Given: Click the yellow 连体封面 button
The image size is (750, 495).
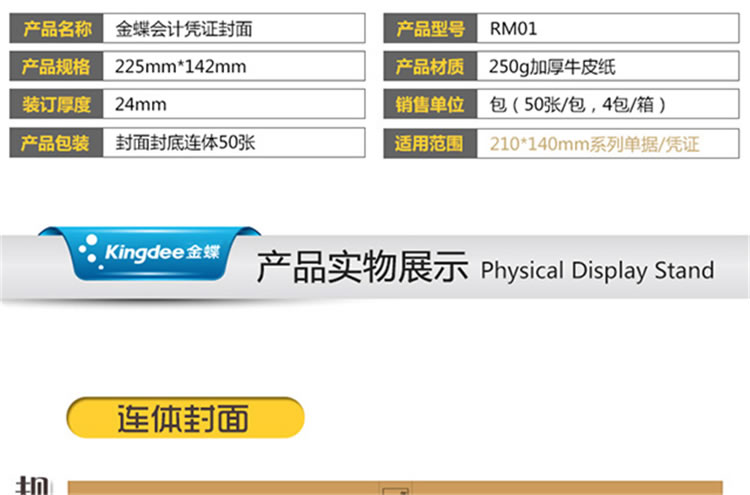Looking at the screenshot, I should pos(186,417).
